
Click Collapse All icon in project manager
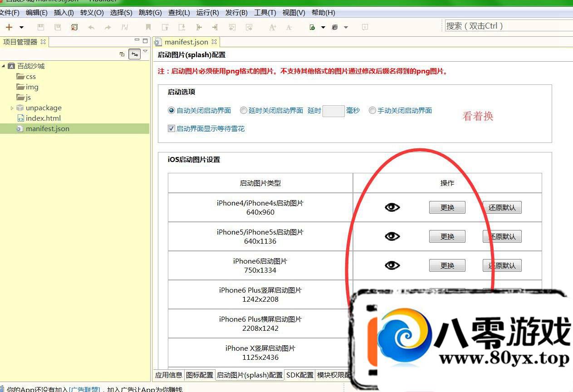(x=122, y=54)
